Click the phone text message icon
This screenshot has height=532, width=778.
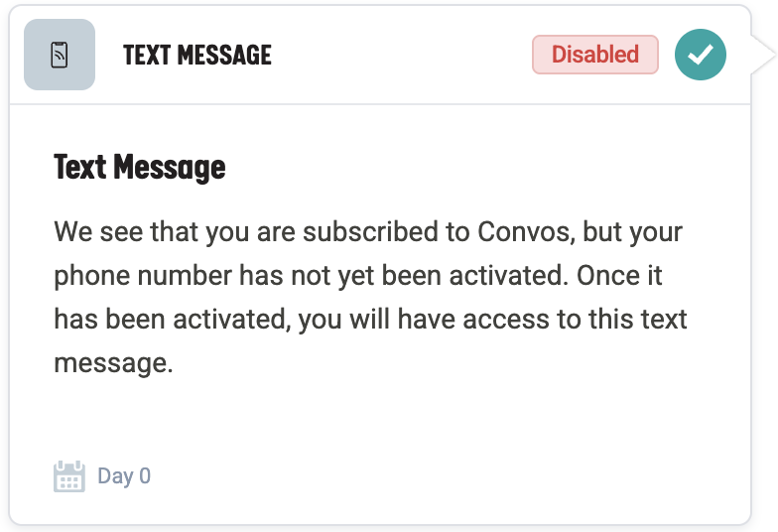60,55
